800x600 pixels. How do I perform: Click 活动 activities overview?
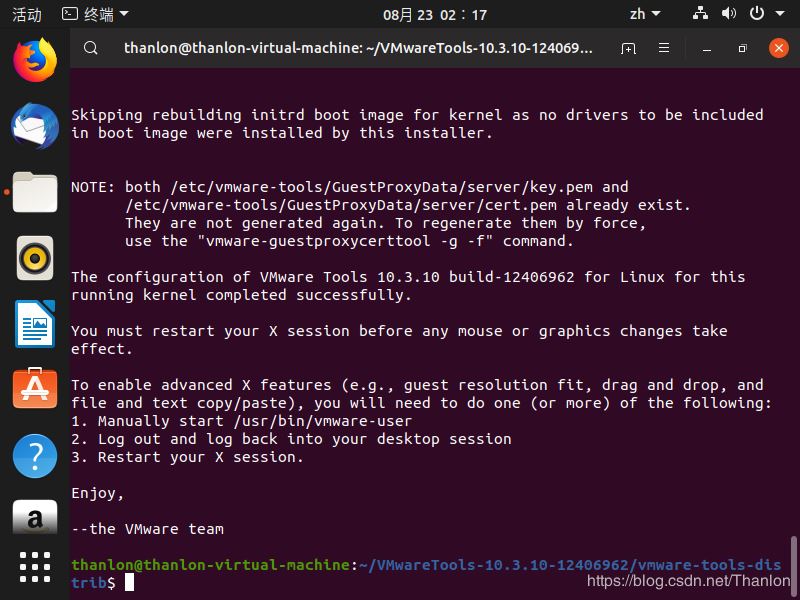click(27, 14)
